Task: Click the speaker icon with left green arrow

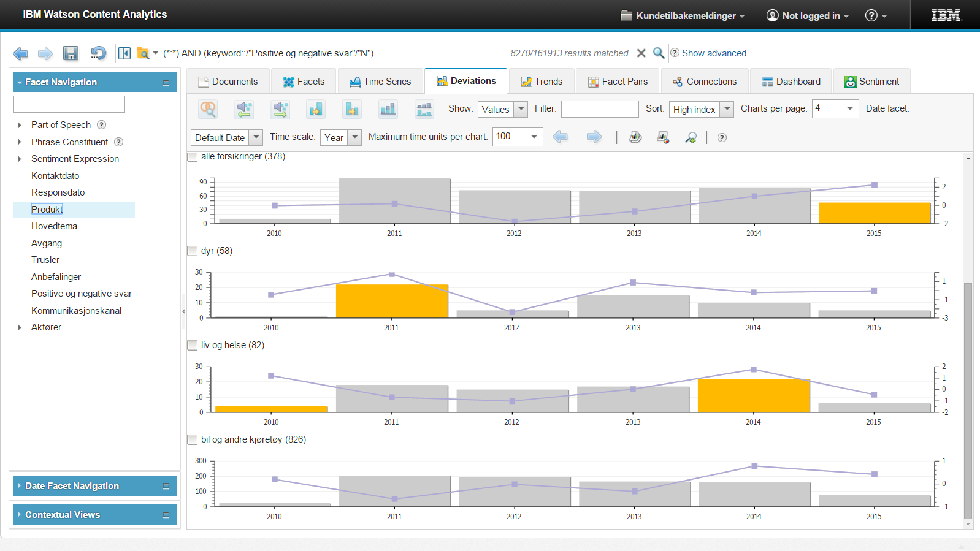Action: pos(244,109)
